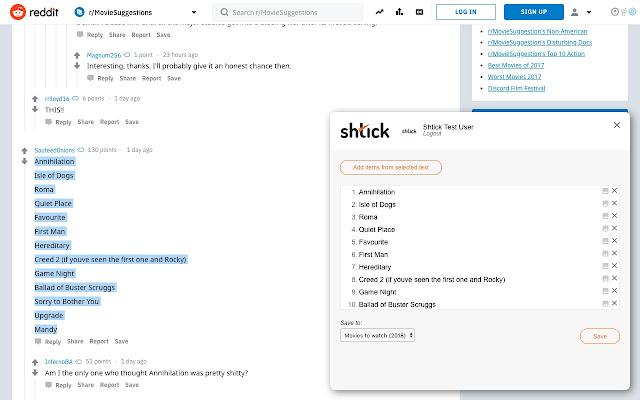Downvote Magnum256's comment
This screenshot has width=640, height=400.
tap(77, 65)
